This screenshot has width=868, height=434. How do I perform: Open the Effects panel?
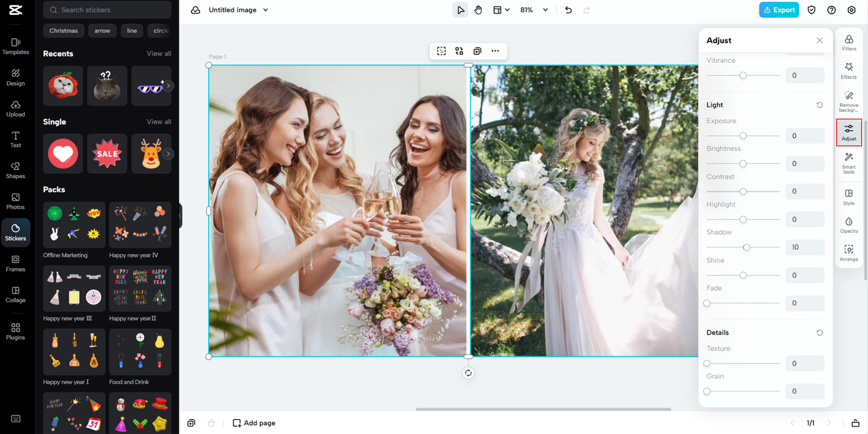pos(849,71)
